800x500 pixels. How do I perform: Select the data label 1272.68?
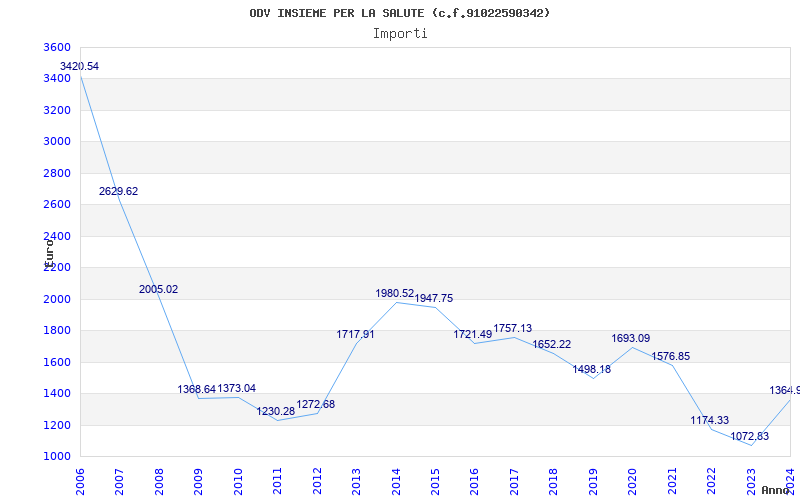(x=316, y=405)
